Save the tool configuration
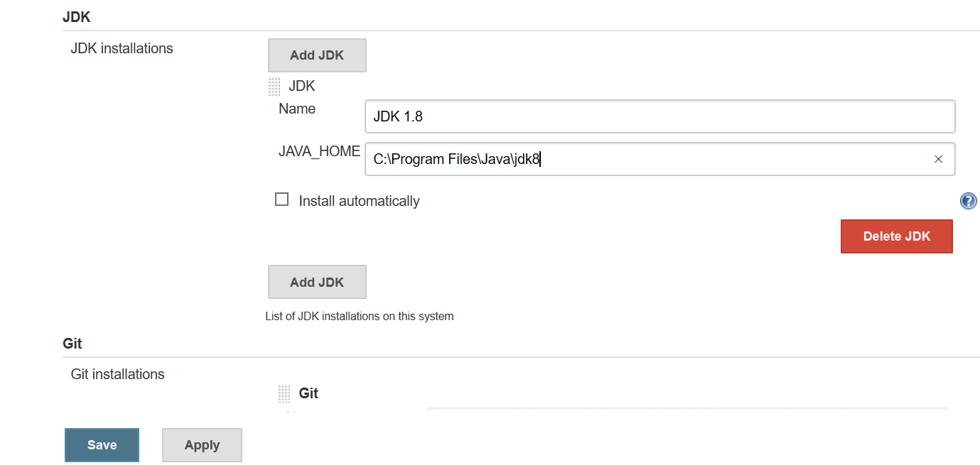The image size is (980, 465). click(102, 445)
